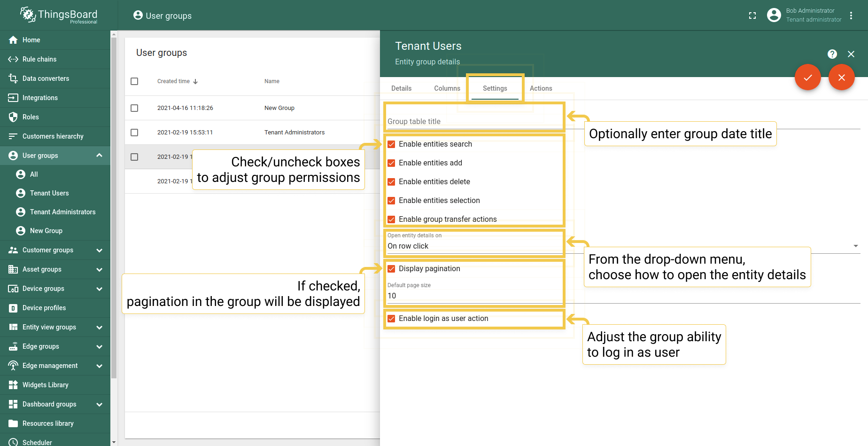Click the sidebar scroll down arrow
Screen dimensions: 868x446
pyautogui.click(x=114, y=442)
